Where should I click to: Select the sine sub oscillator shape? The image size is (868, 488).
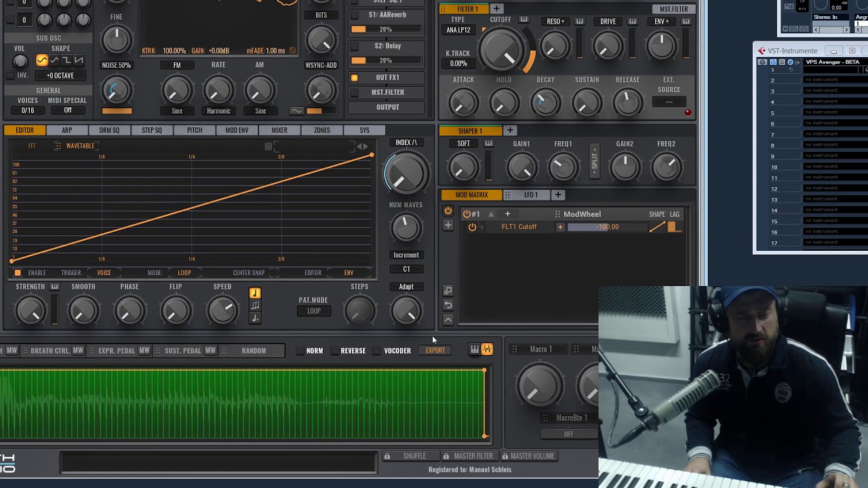click(x=42, y=61)
